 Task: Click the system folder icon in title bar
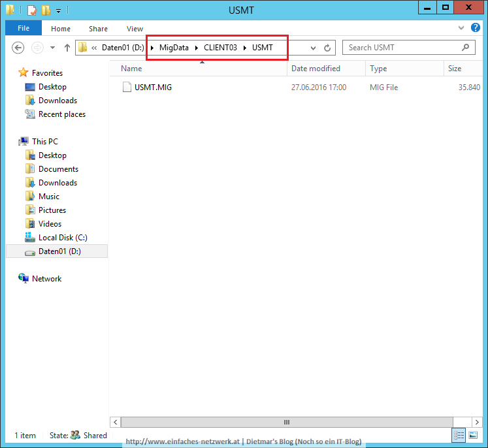pos(10,10)
